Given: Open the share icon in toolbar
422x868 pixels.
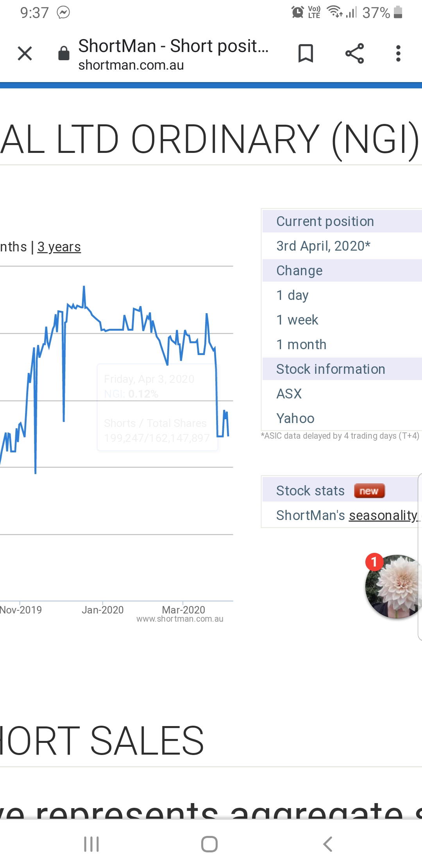Looking at the screenshot, I should 354,54.
